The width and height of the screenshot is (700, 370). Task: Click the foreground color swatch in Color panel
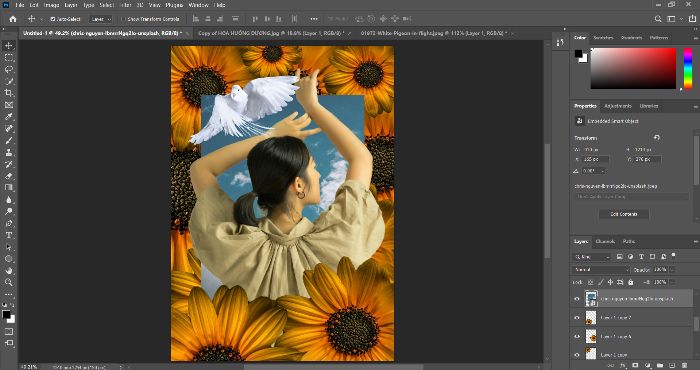click(578, 54)
